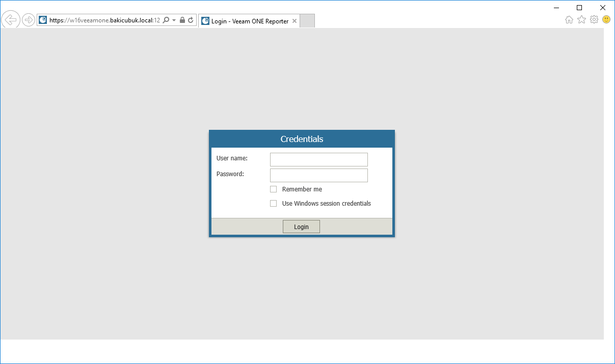This screenshot has height=364, width=615.
Task: Open a new blank tab
Action: 308,21
